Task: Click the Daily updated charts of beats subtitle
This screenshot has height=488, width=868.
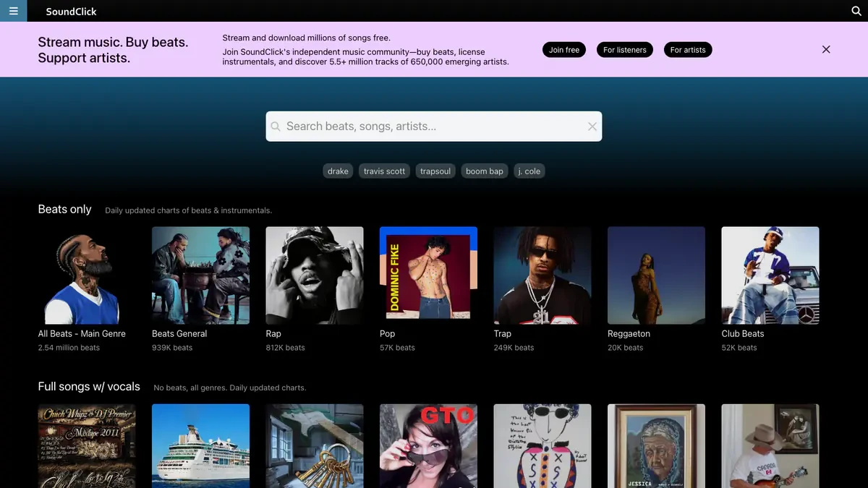Action: coord(188,210)
